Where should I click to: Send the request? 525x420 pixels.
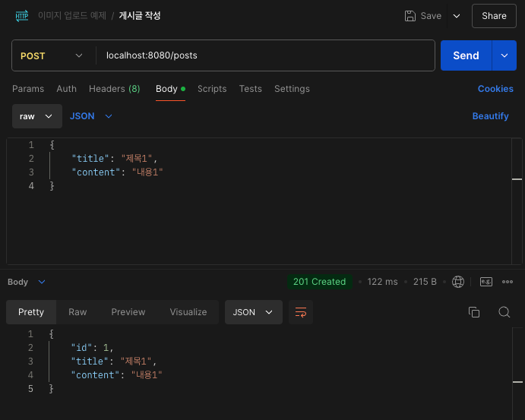(x=466, y=55)
